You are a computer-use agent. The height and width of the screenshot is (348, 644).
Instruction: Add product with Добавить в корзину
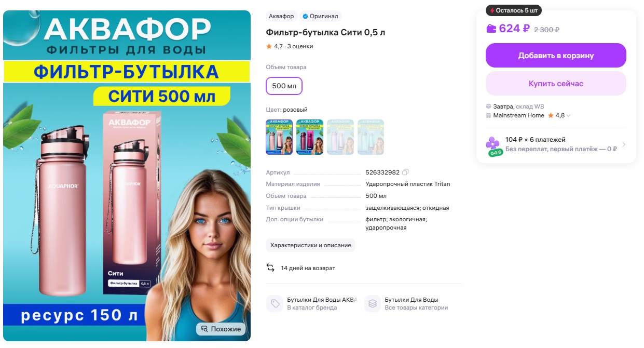(x=556, y=56)
